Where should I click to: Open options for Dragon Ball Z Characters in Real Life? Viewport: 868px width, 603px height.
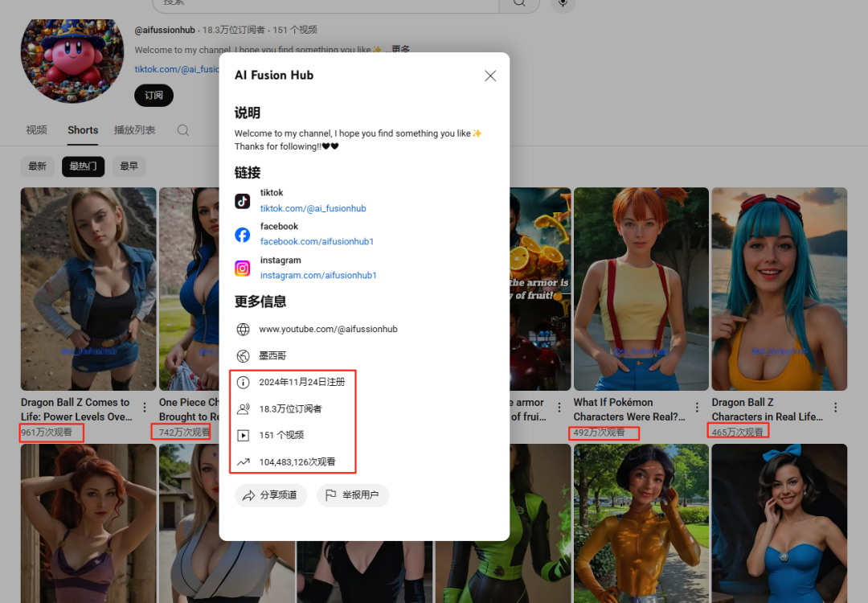835,408
